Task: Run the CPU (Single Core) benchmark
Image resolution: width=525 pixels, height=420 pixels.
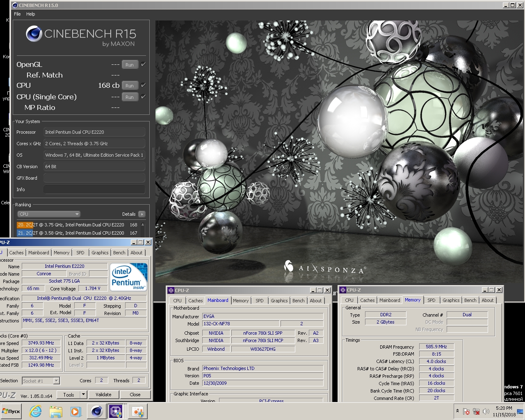Action: tap(130, 97)
